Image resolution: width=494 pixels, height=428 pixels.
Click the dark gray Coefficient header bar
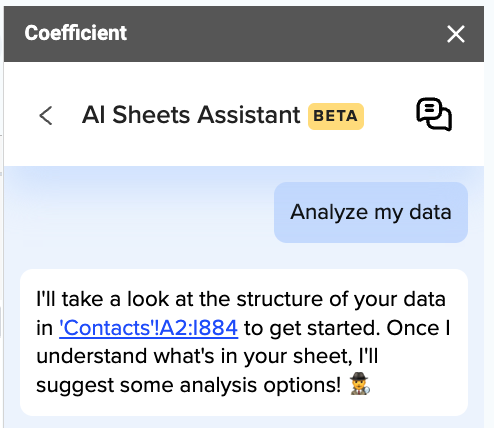(244, 34)
